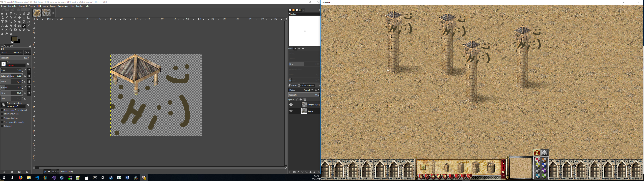Open the Windows Start menu

point(4,178)
